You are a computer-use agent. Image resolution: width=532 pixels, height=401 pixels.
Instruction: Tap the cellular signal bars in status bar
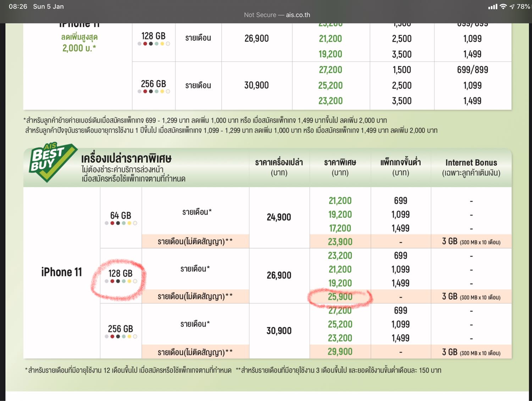pos(492,7)
